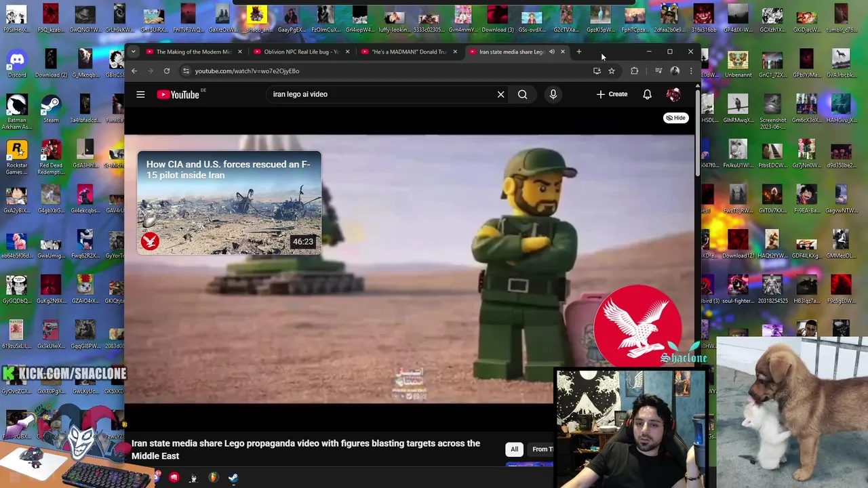Click the Iran state media share Lego title
Viewport: 868px width, 488px height.
[306, 449]
